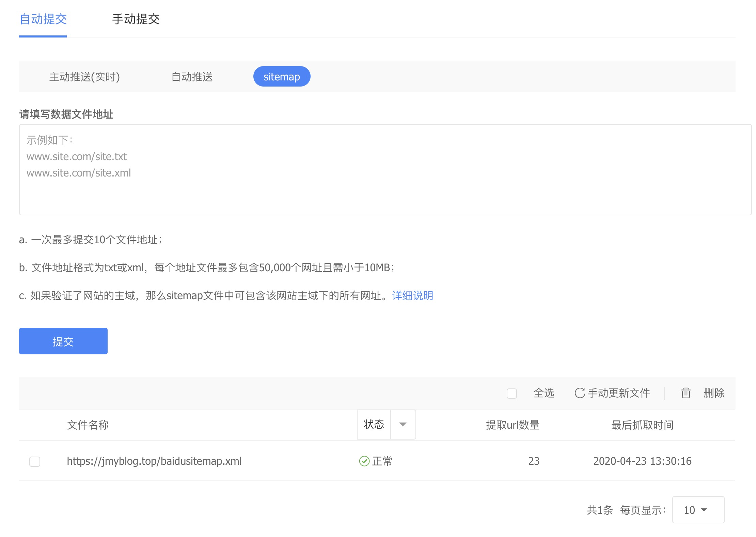This screenshot has height=537, width=756.
Task: Click the https://jmyblog.top/baidusitemap.xml file entry
Action: [x=154, y=461]
